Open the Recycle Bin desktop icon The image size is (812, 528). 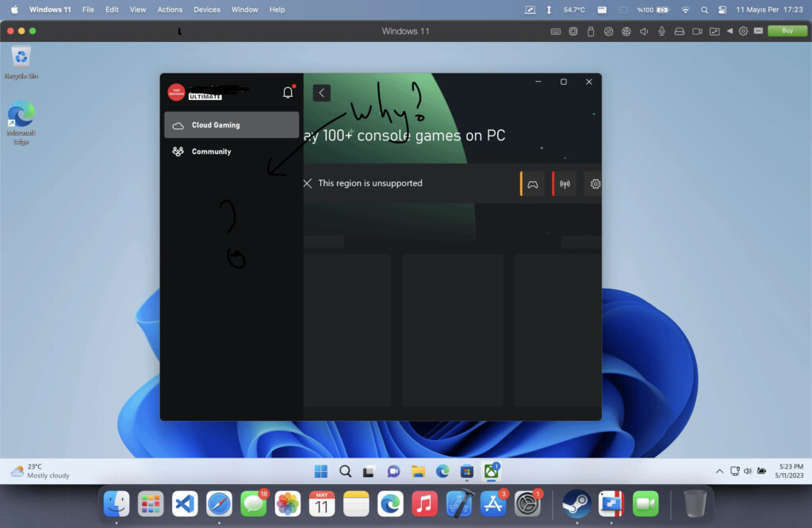click(21, 63)
